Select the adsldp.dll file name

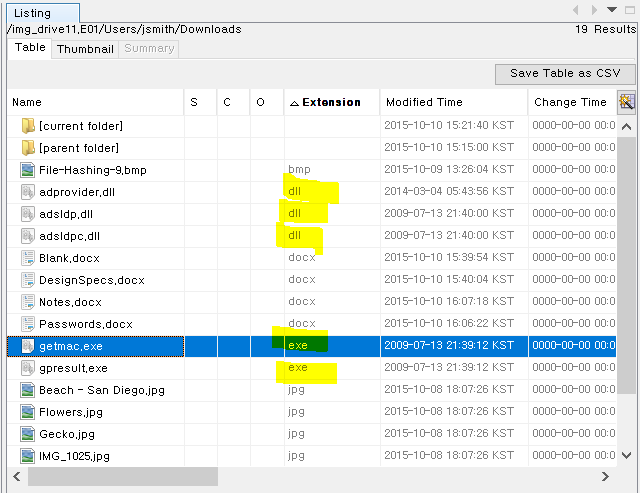pyautogui.click(x=66, y=214)
